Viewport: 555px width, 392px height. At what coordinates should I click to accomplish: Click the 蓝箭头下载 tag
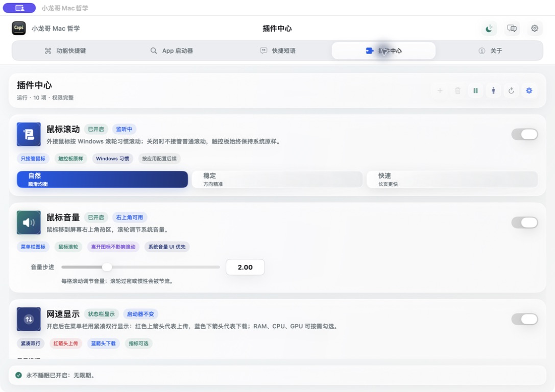(103, 343)
